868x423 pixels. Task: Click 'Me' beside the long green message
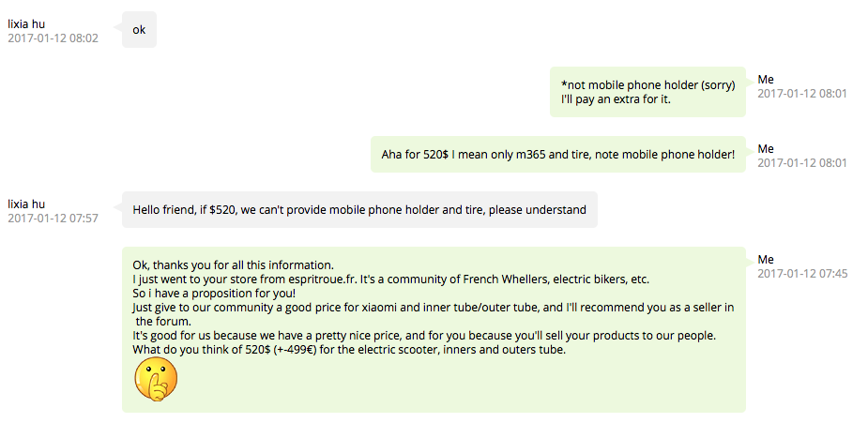tap(766, 260)
